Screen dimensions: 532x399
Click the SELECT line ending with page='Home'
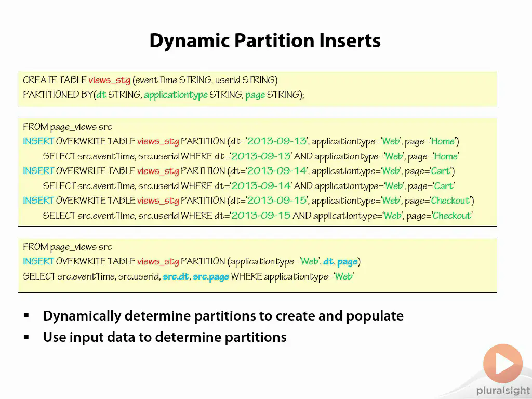tap(251, 156)
